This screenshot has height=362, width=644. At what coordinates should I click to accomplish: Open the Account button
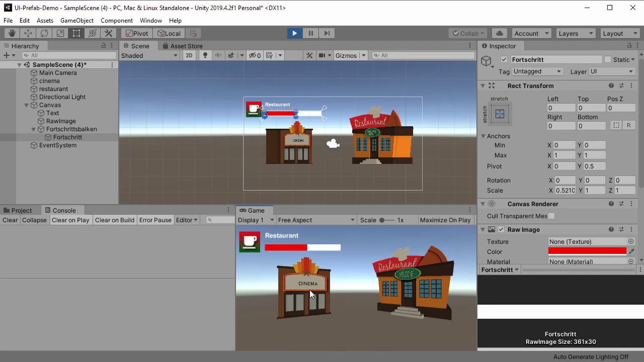[x=531, y=33]
